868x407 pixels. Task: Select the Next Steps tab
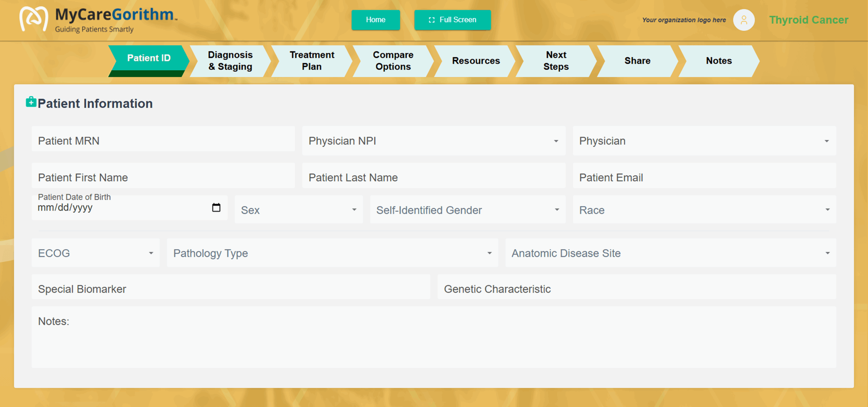coord(556,61)
